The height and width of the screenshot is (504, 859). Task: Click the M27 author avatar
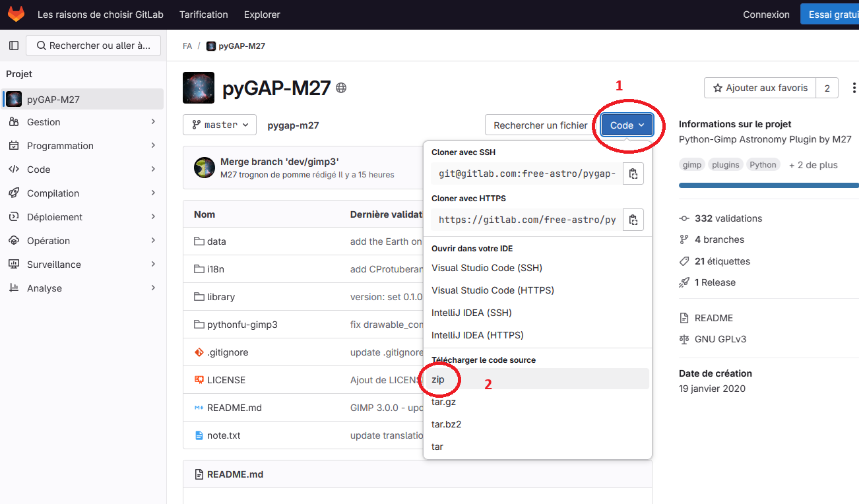205,168
